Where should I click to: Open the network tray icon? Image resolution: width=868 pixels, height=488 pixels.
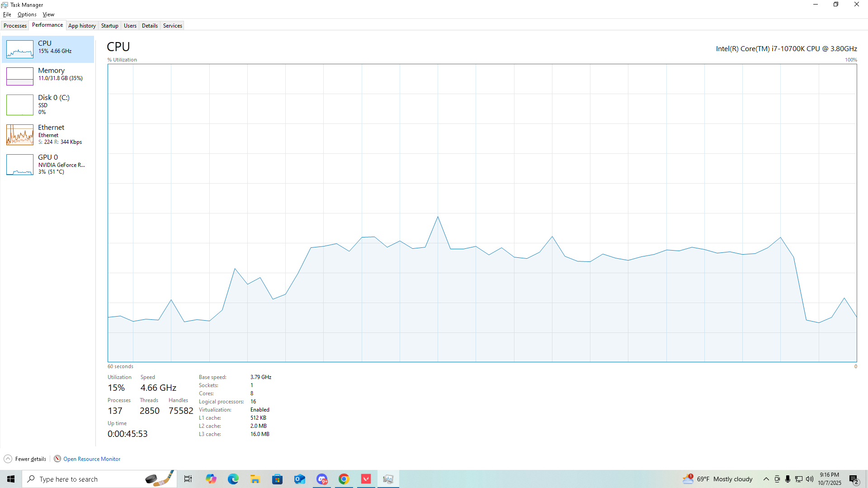tap(799, 479)
